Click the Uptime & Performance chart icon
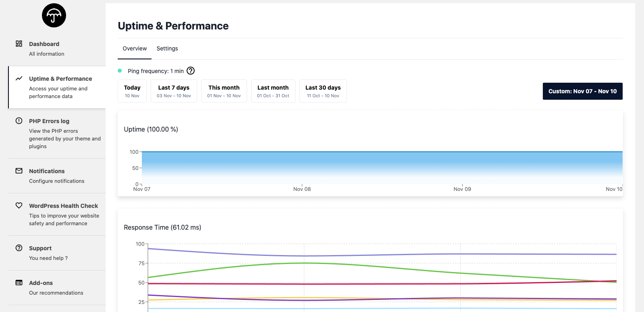 [19, 78]
